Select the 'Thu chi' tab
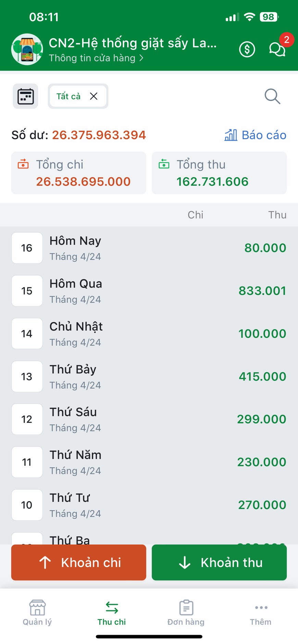Viewport: 298px width, 644px height. (x=112, y=612)
